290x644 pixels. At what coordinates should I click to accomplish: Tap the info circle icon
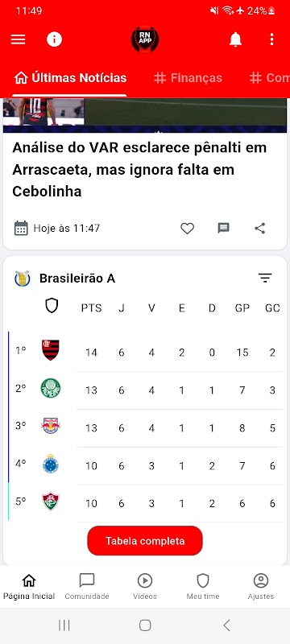click(x=54, y=39)
